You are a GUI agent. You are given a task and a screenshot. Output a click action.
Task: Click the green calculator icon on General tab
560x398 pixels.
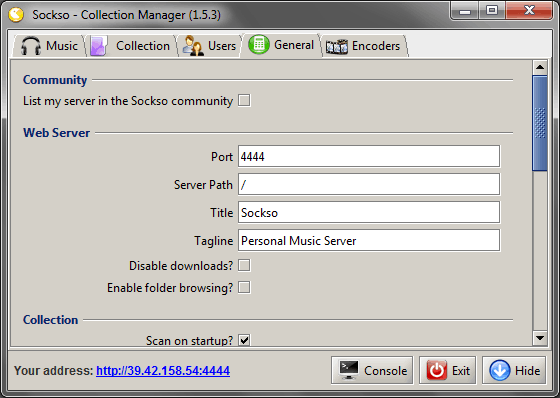point(259,45)
